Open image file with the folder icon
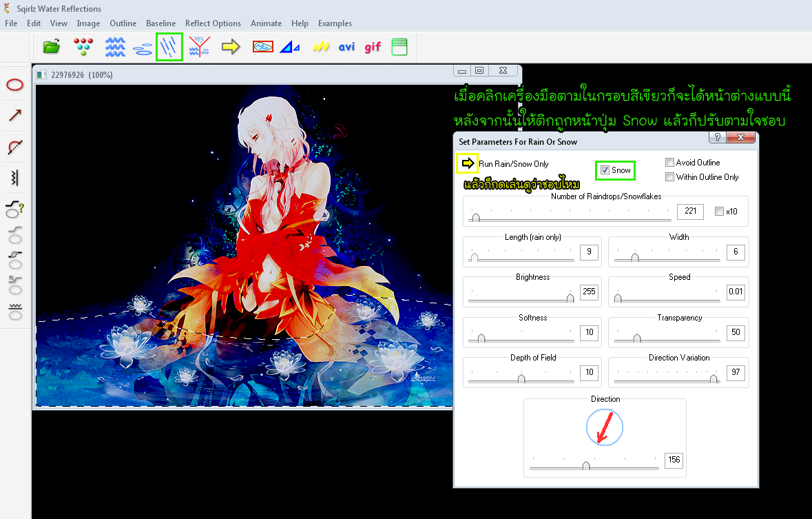812x519 pixels. click(51, 47)
